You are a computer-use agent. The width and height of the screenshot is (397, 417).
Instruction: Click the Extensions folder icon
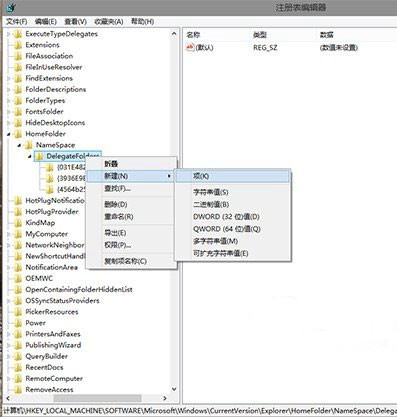coord(18,45)
